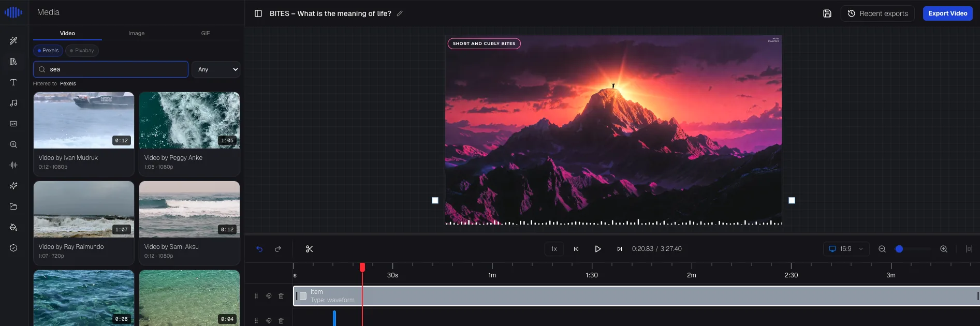Zoom in the timeline
The width and height of the screenshot is (980, 326).
click(944, 249)
